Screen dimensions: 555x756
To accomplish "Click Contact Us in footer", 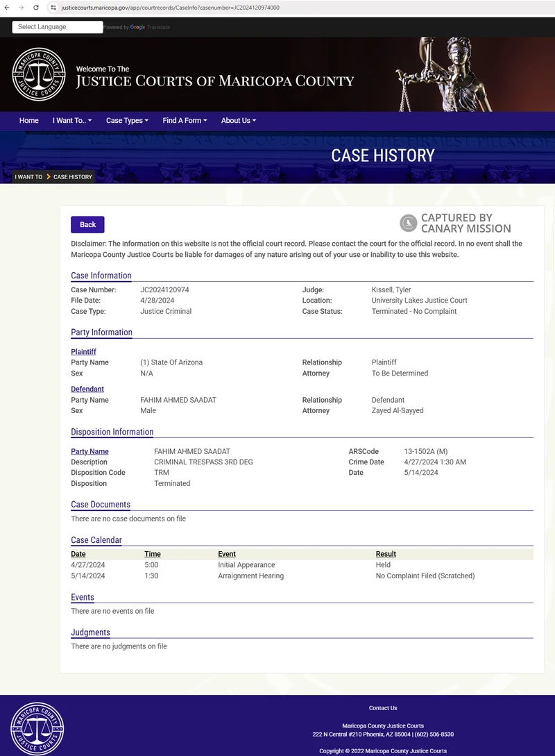I will [x=383, y=708].
